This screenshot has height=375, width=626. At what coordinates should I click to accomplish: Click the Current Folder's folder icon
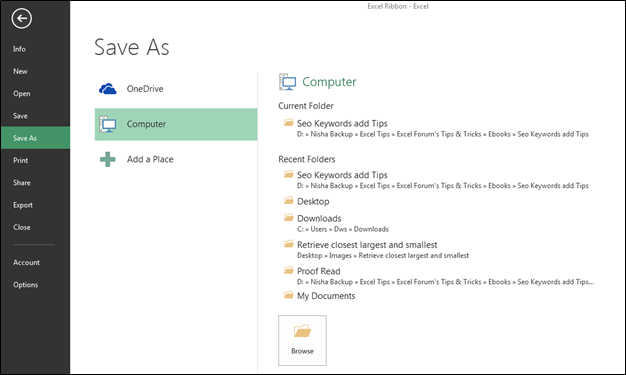point(289,123)
